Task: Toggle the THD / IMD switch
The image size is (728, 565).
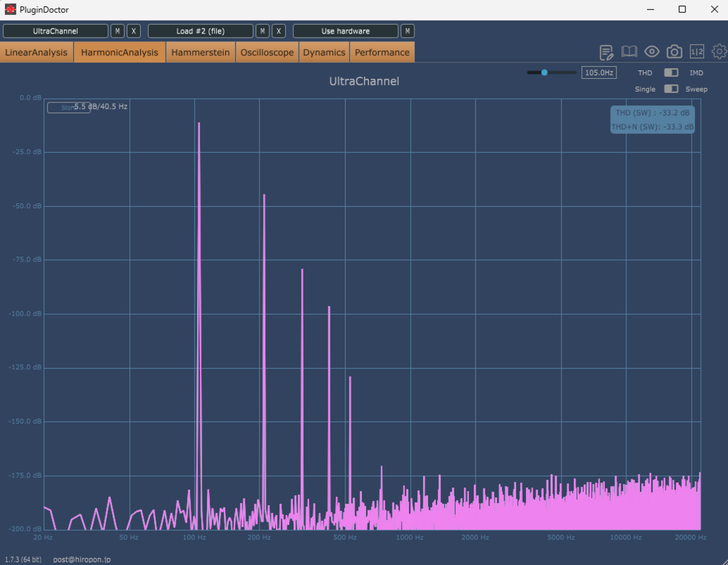Action: click(x=671, y=72)
